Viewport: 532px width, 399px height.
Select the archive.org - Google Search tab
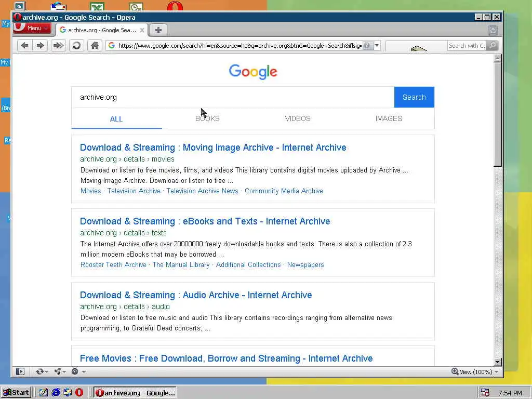[102, 30]
